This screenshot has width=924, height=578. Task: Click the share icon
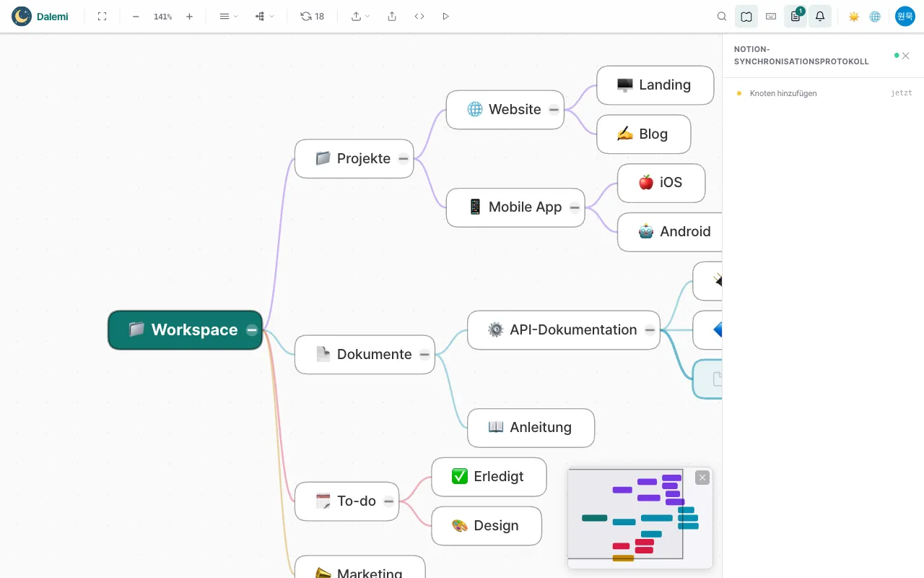[392, 16]
